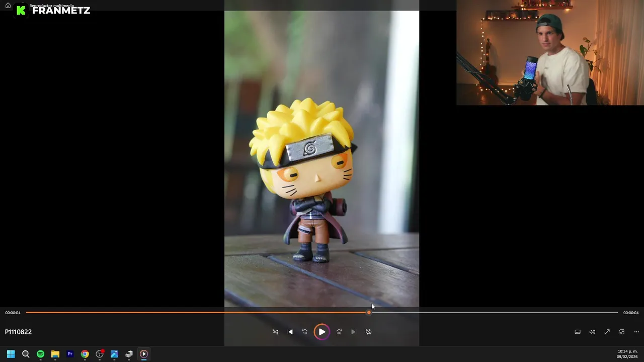
Task: Skip forward 30 seconds
Action: [339, 332]
